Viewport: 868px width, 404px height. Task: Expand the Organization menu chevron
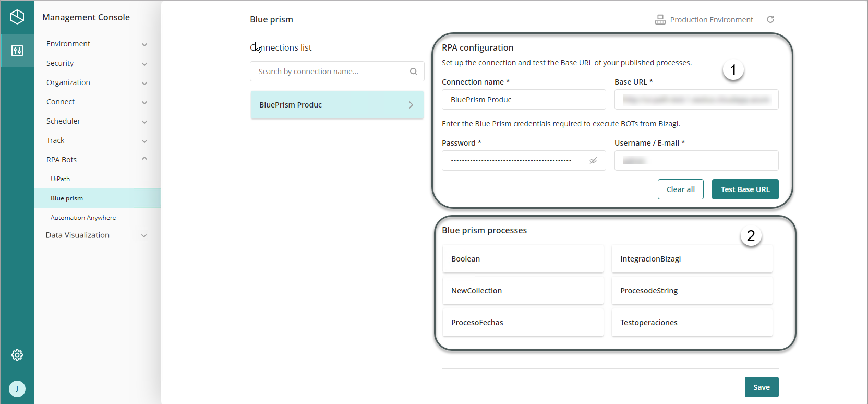[144, 83]
